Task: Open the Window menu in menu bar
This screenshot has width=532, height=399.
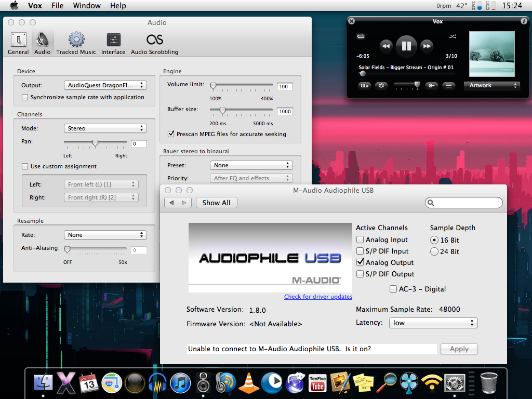Action: [87, 5]
